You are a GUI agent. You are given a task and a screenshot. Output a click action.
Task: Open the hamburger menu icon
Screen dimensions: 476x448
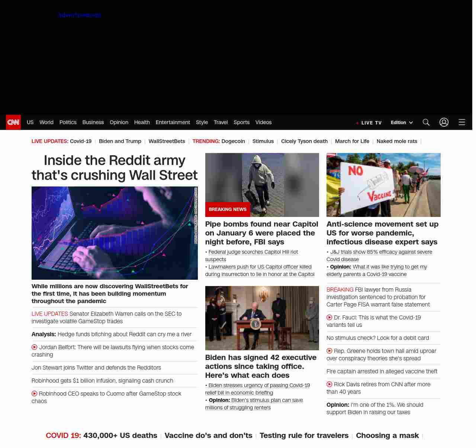point(461,122)
